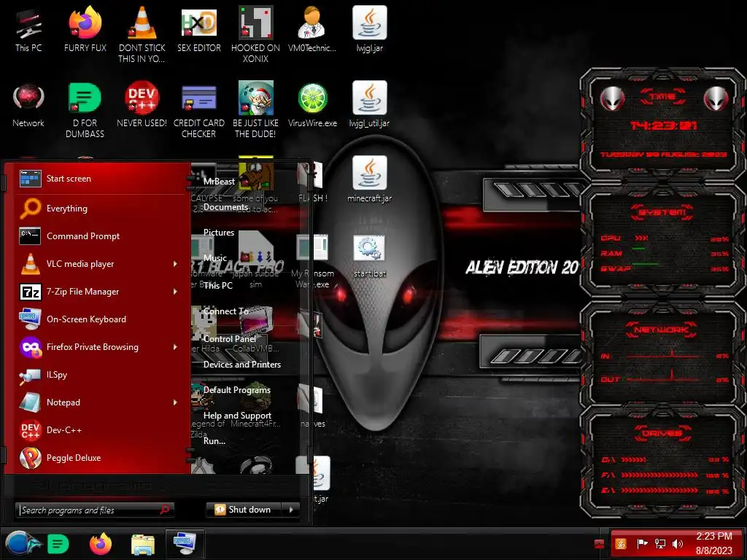Click the Shut down button
Screen dimensions: 747x560
point(245,510)
